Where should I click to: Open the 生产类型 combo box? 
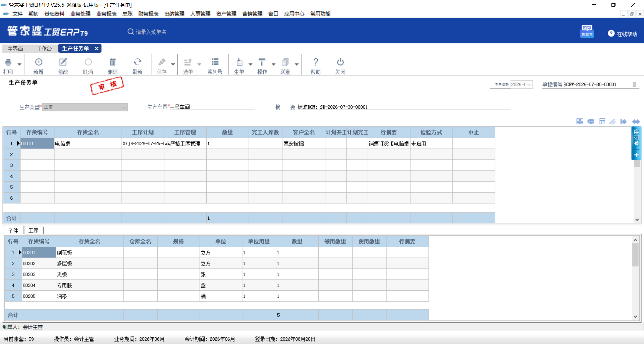tap(85, 107)
